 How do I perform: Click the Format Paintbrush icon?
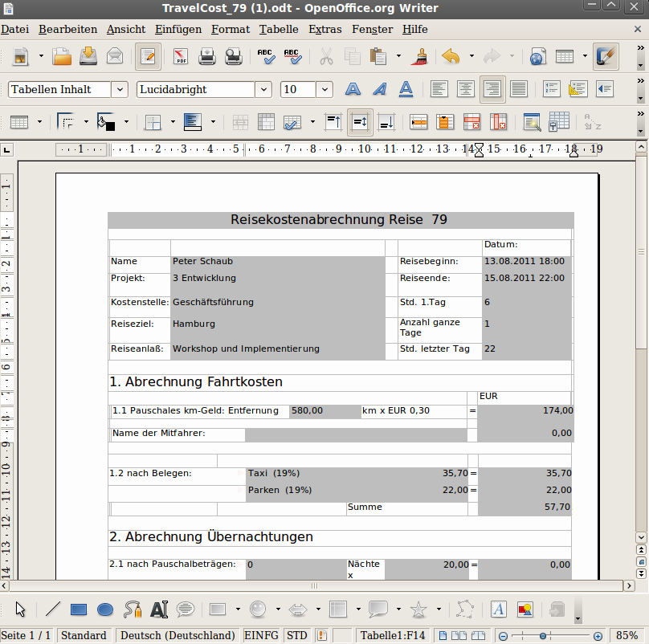[418, 57]
